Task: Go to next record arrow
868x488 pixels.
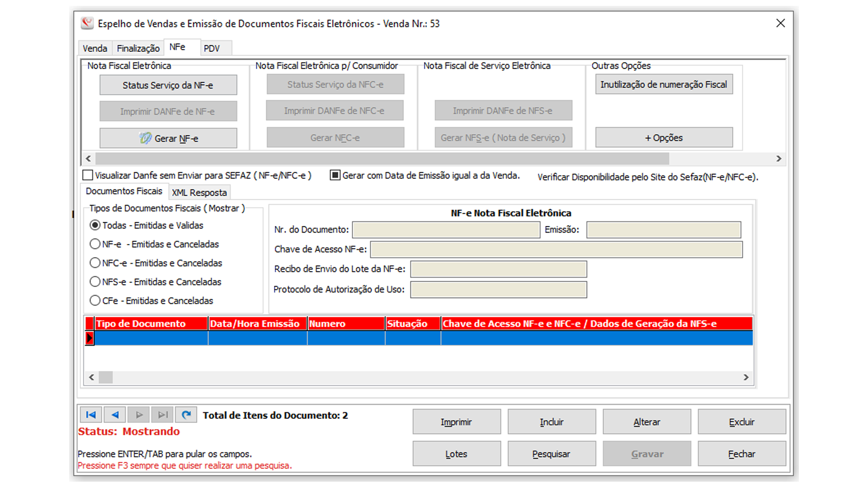Action: 139,415
